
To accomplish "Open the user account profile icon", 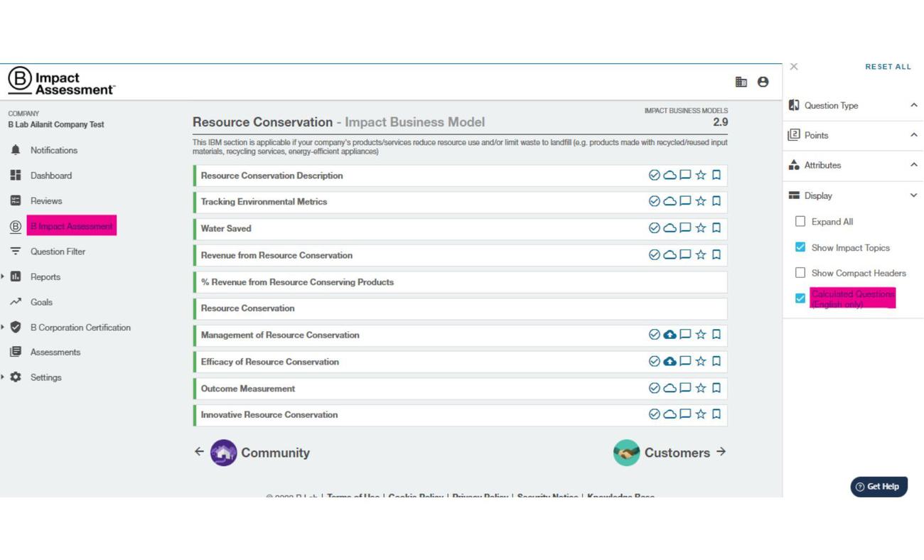I will [763, 82].
